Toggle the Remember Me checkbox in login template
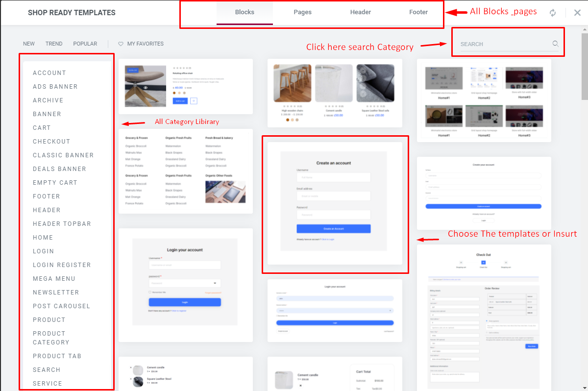 point(150,292)
